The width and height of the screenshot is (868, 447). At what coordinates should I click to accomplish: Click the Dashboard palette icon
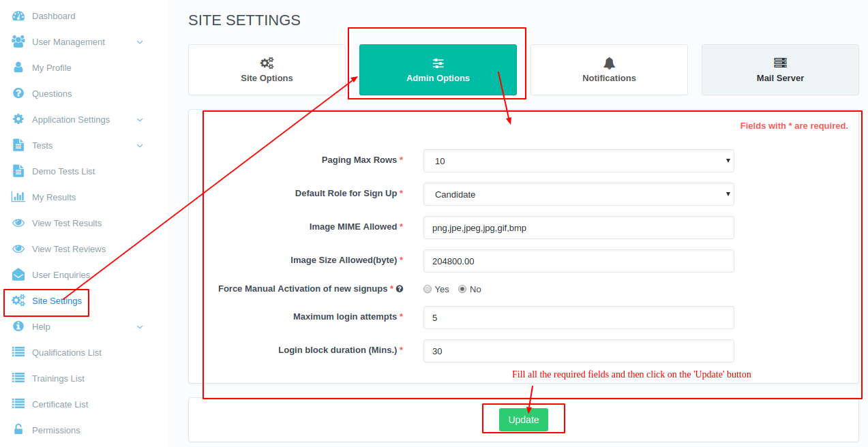(18, 16)
